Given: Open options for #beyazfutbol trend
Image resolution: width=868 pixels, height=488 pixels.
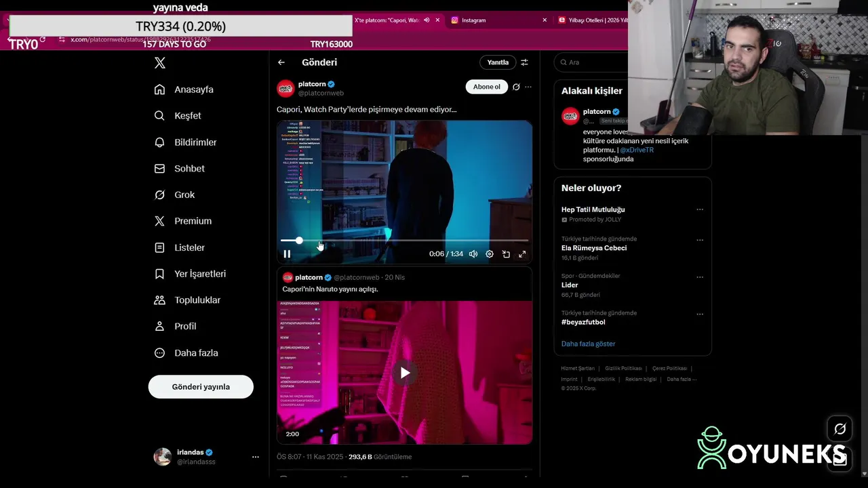Looking at the screenshot, I should (700, 314).
